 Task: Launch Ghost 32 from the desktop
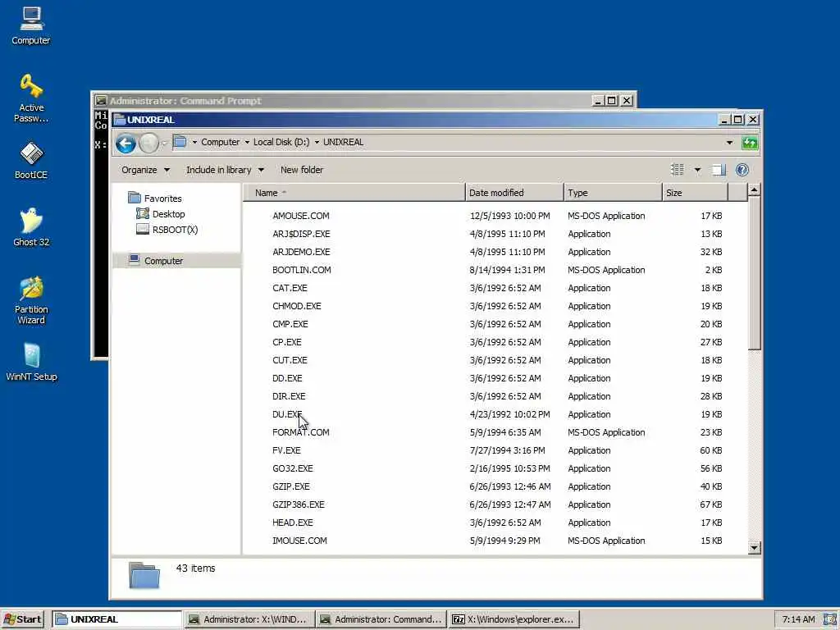coord(31,228)
